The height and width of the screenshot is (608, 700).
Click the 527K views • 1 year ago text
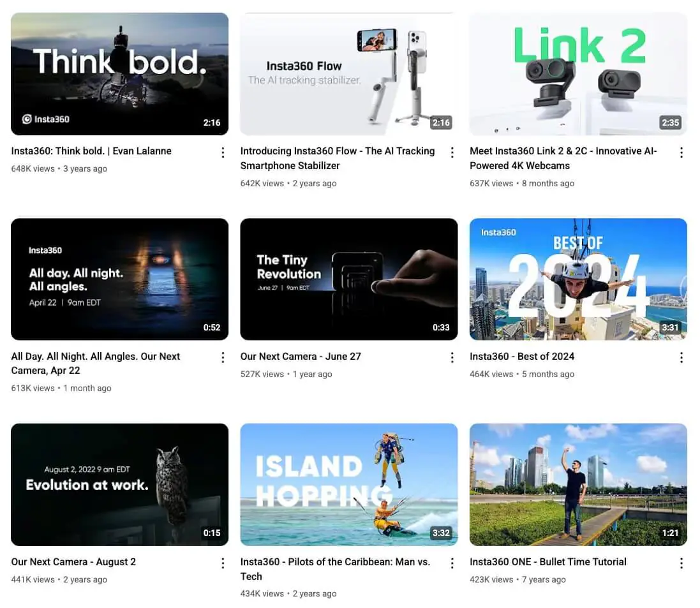286,374
